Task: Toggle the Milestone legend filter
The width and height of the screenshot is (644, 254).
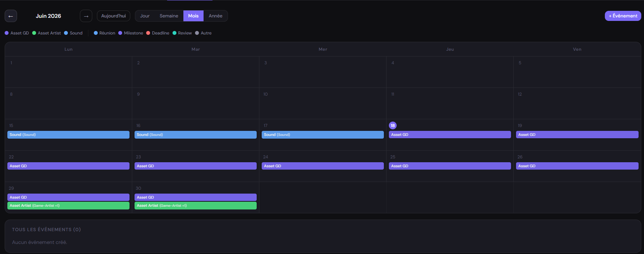Action: (131, 33)
